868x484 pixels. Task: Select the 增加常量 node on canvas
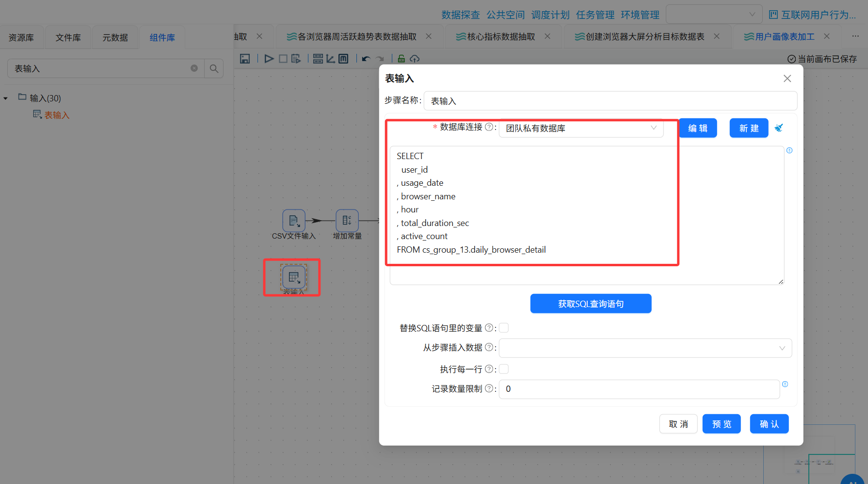(x=347, y=221)
